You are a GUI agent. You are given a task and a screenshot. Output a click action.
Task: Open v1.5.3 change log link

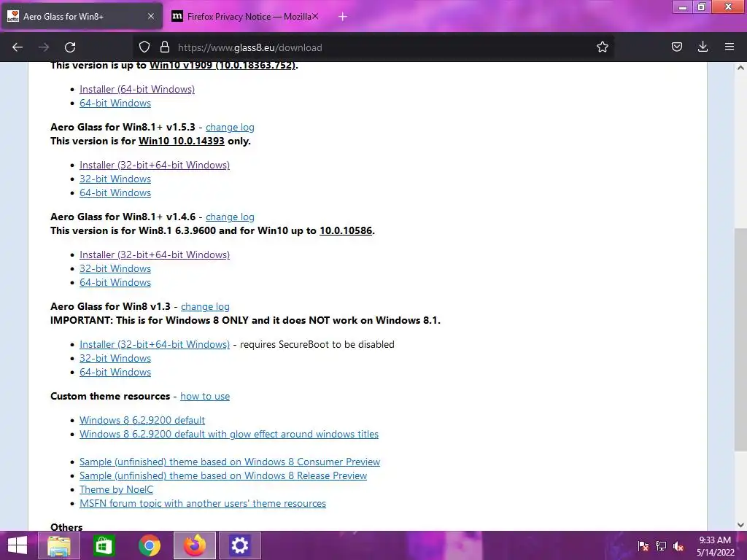click(x=230, y=127)
